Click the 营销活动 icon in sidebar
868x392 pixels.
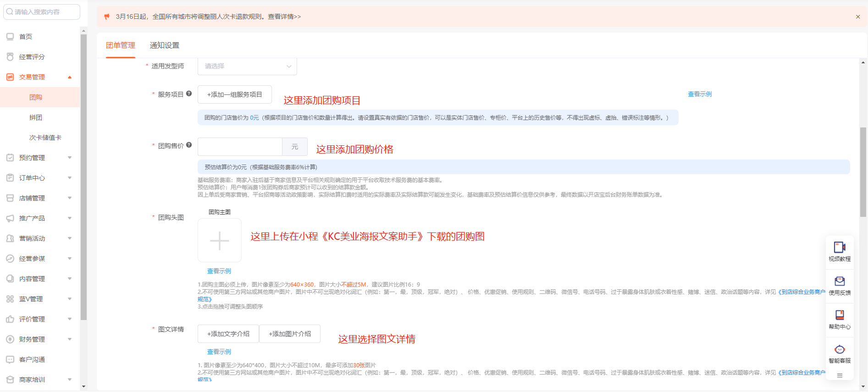[10, 238]
